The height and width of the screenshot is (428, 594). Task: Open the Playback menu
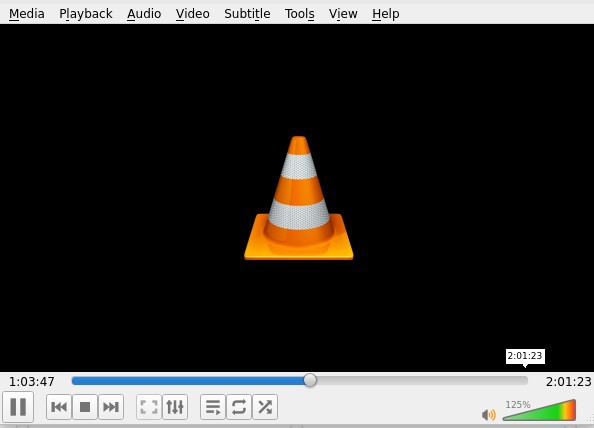86,14
